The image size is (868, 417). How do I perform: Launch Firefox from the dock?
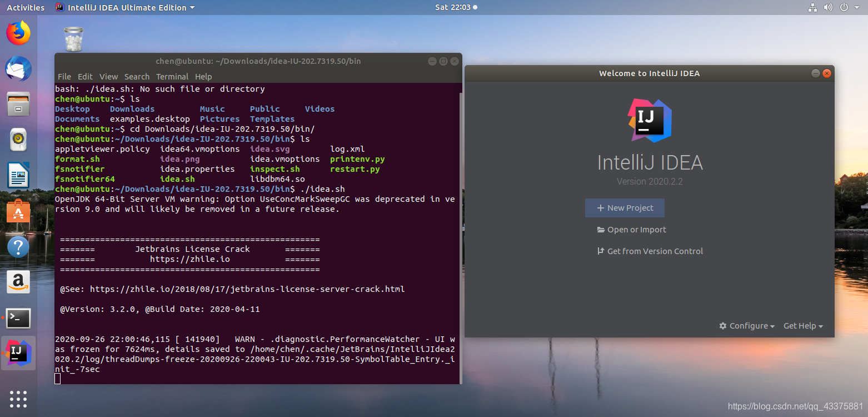(x=18, y=33)
